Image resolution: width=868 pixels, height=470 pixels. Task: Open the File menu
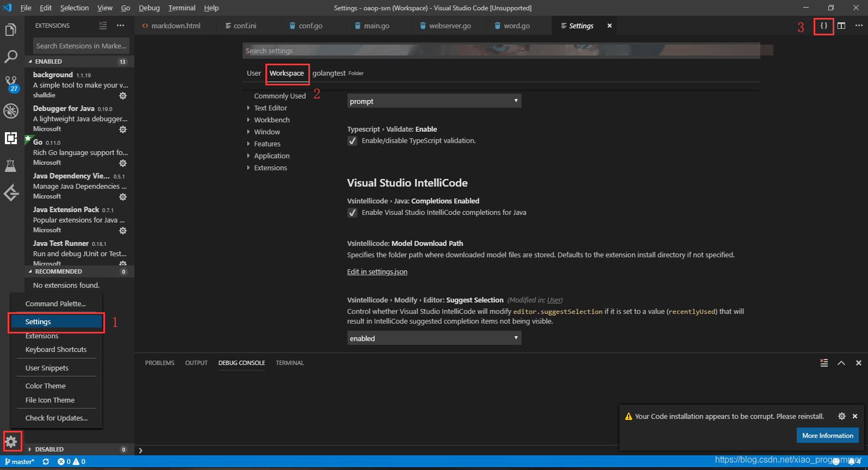pos(26,8)
